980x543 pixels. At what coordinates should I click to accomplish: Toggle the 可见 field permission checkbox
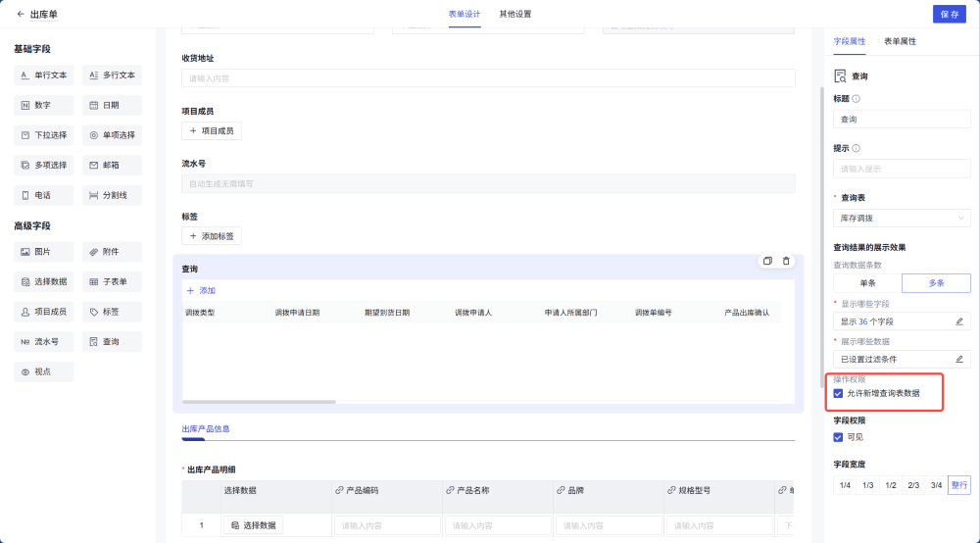click(x=838, y=437)
